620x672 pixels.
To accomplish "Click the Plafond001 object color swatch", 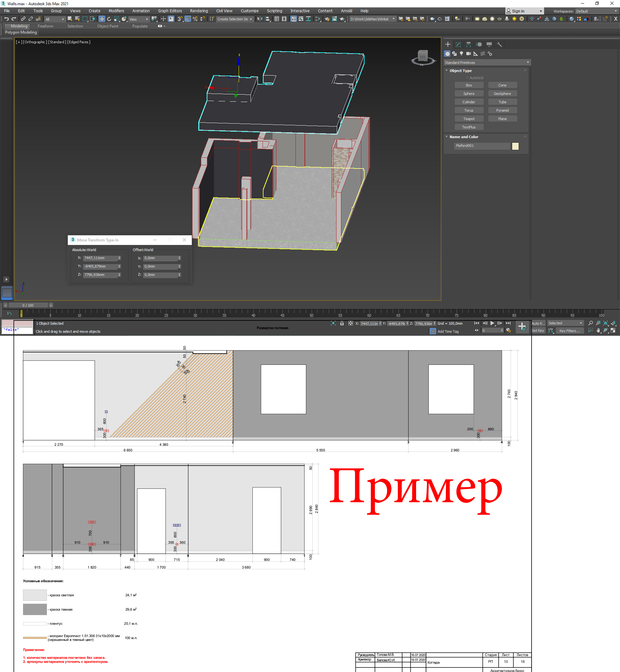I will (515, 146).
